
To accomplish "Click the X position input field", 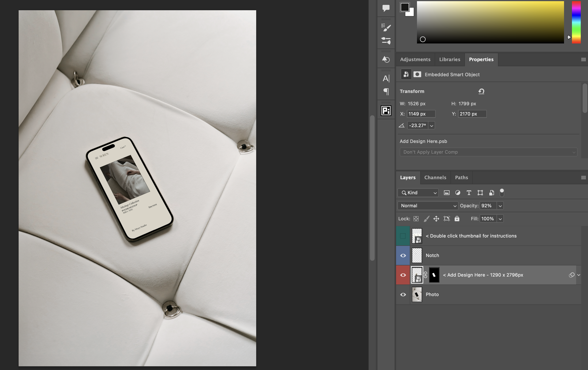I will click(421, 114).
